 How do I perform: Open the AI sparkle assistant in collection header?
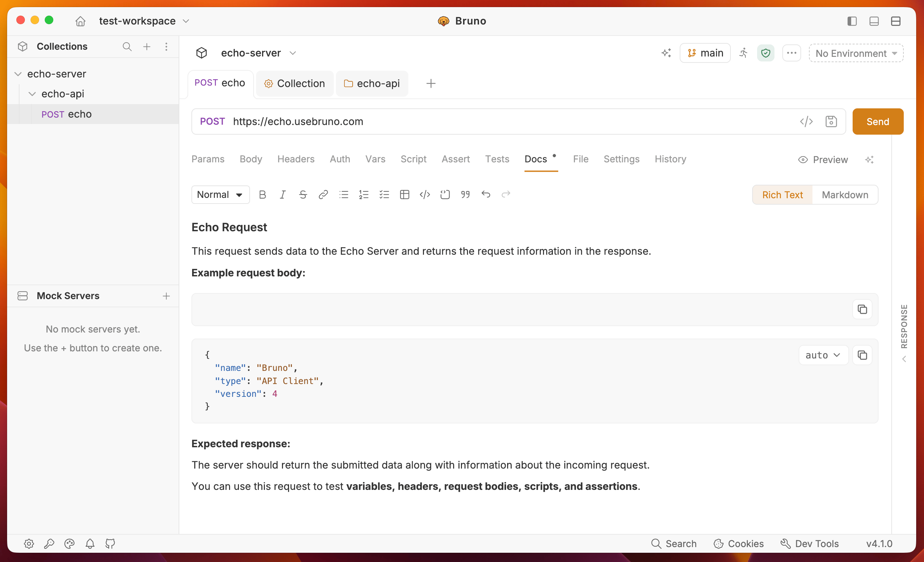[666, 53]
